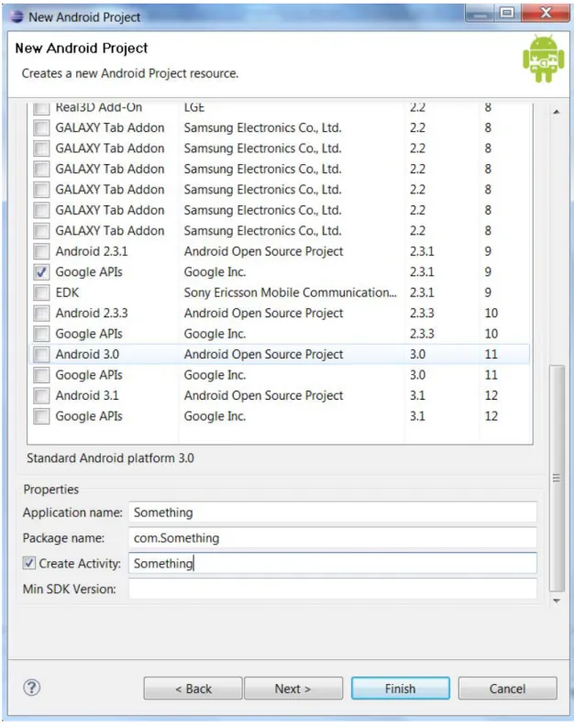Click the help question mark icon
The height and width of the screenshot is (728, 574).
(x=31, y=687)
